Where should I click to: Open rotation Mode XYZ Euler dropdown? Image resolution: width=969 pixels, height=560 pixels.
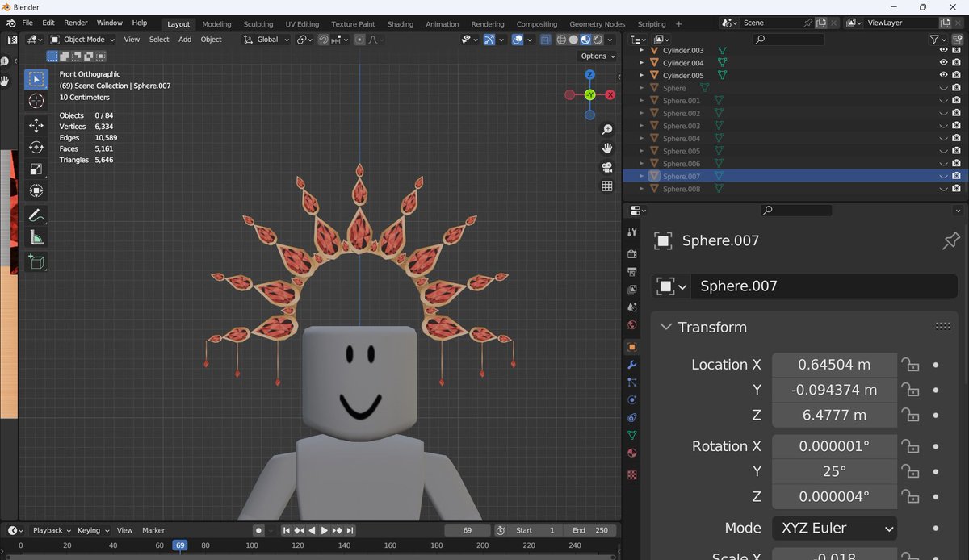835,529
